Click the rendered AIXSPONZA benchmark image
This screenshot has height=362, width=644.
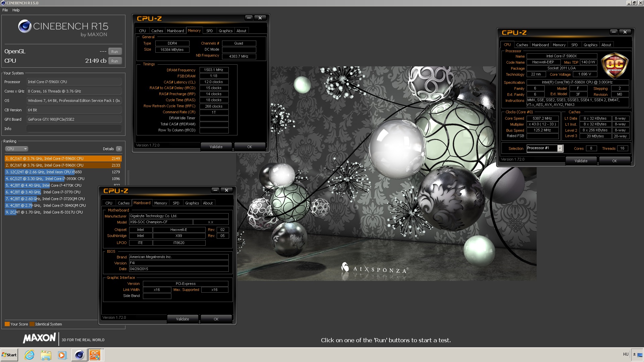point(386,173)
